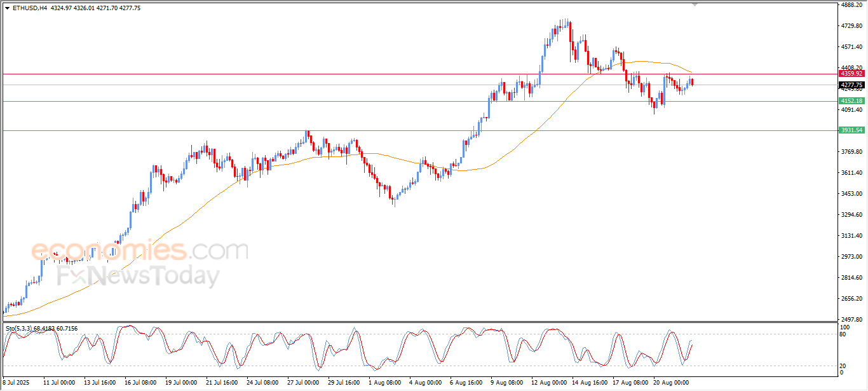Click the 2656.20 price axis value
868x391 pixels.
pos(851,299)
